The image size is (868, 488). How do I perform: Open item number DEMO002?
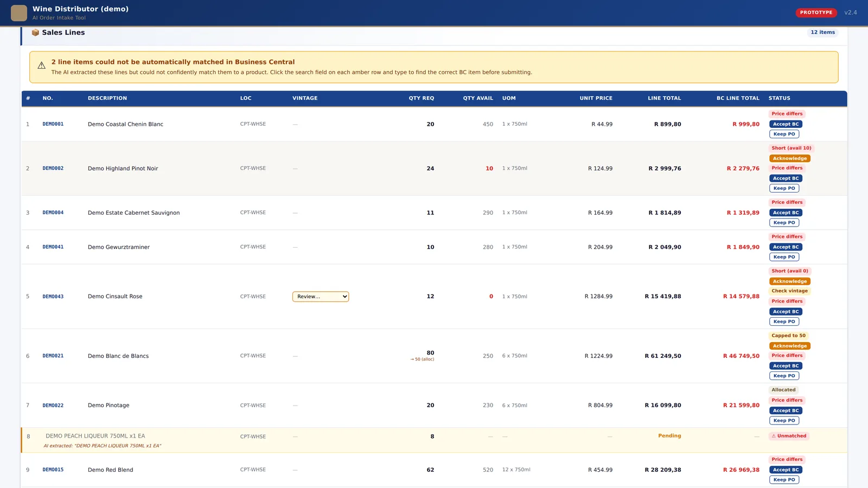53,169
